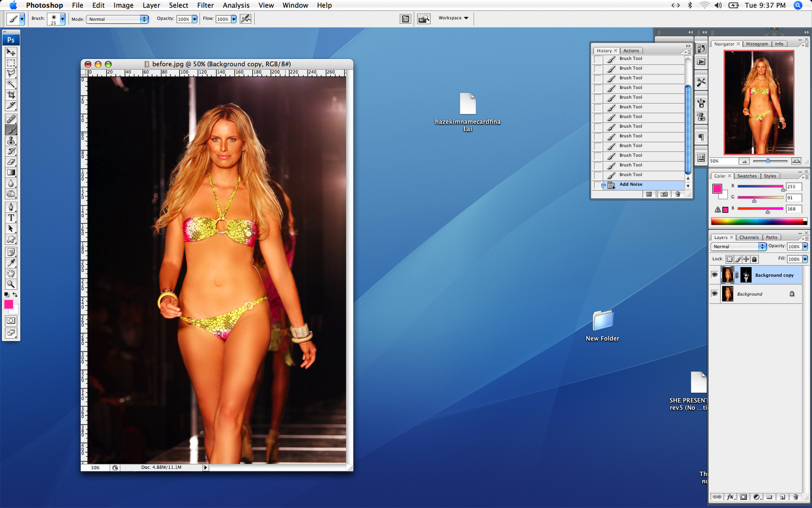Enable airbrush mode in the options bar
The height and width of the screenshot is (508, 812).
click(x=246, y=19)
